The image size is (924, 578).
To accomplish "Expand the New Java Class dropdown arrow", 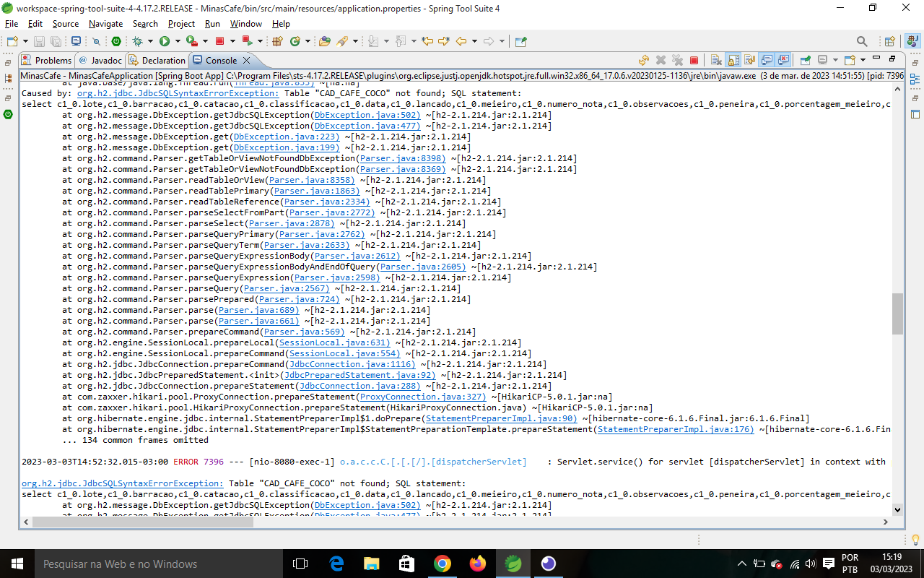I will coord(308,41).
